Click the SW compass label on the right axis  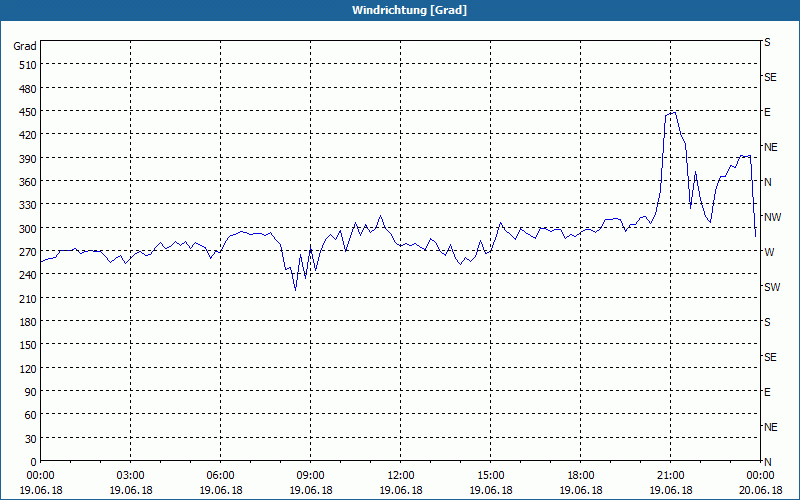pyautogui.click(x=772, y=287)
